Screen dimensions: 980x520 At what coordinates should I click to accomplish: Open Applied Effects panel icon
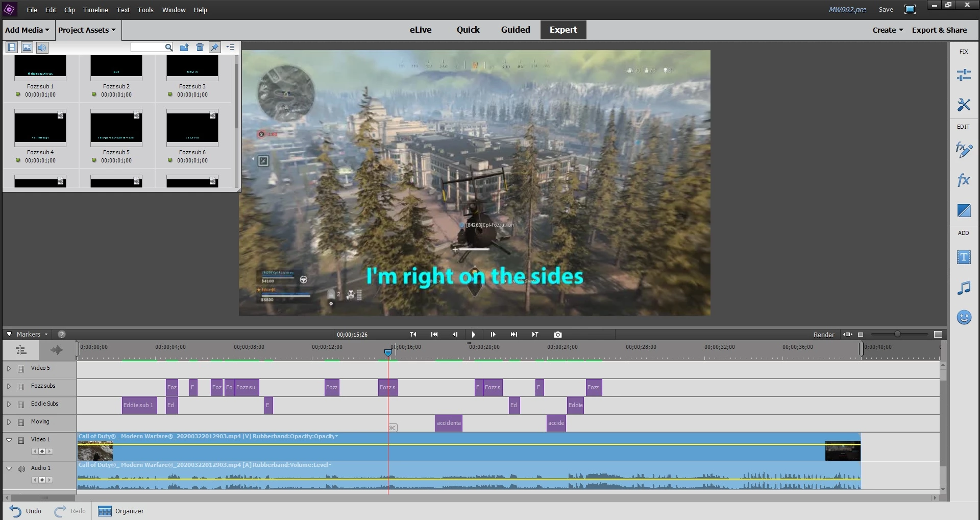pyautogui.click(x=964, y=150)
